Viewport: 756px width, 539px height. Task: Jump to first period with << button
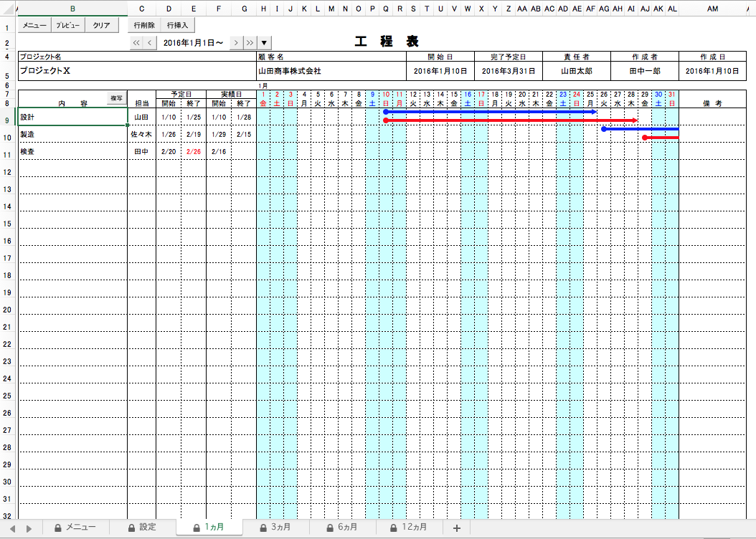[x=136, y=43]
